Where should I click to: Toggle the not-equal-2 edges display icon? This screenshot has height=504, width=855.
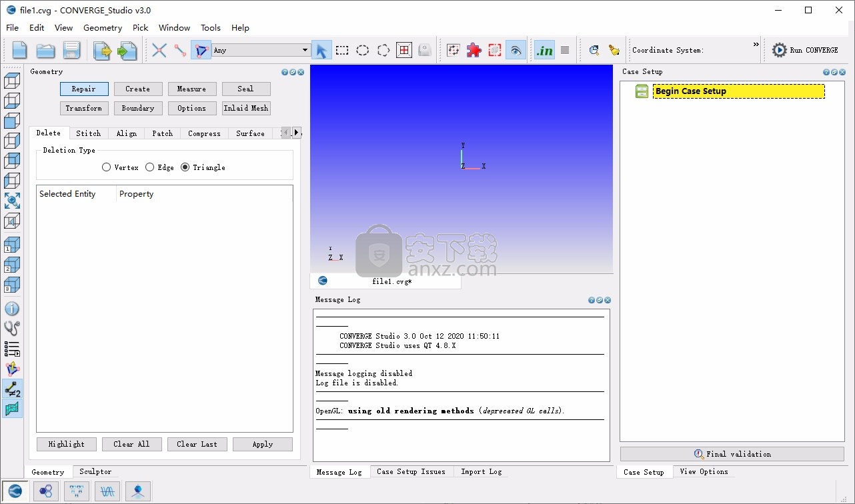(x=12, y=389)
